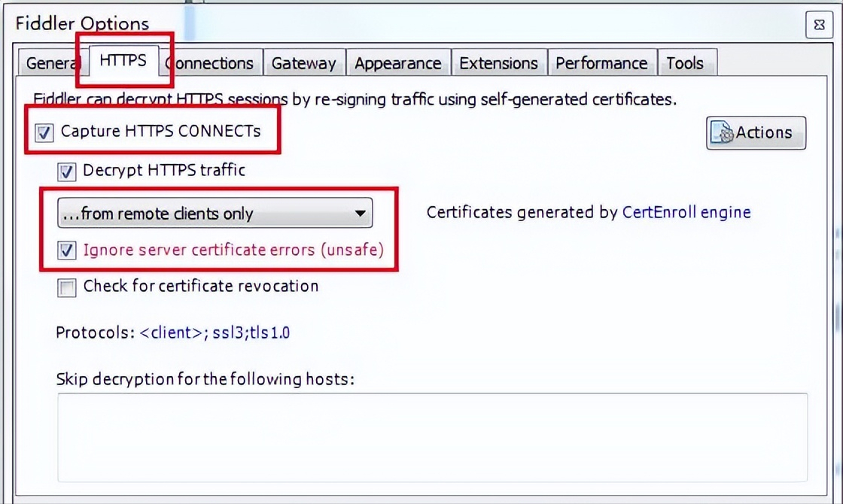Click the Protocols: label

[95, 332]
